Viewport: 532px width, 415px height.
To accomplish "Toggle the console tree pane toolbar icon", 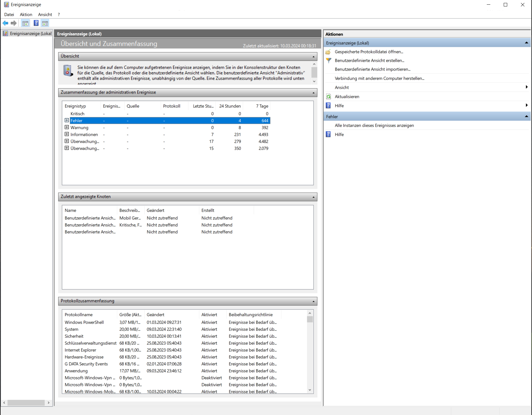I will [x=25, y=23].
